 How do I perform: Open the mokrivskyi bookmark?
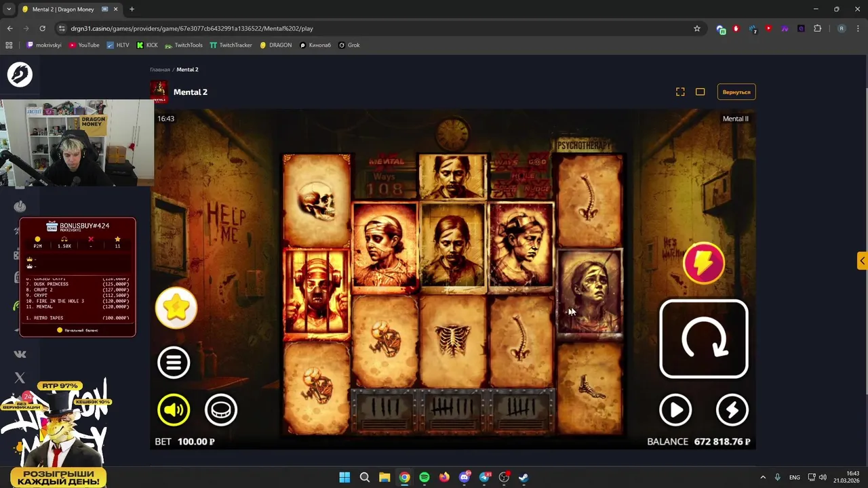click(44, 45)
